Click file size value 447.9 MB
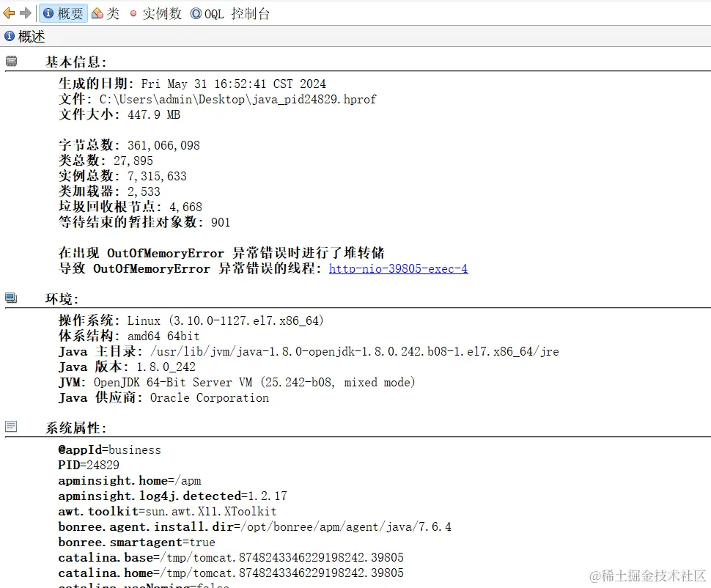Viewport: 711px width, 588px height. pyautogui.click(x=154, y=115)
